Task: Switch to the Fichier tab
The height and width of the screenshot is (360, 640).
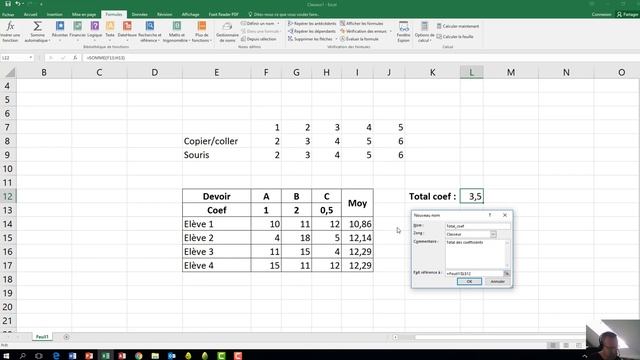Action: [8, 14]
